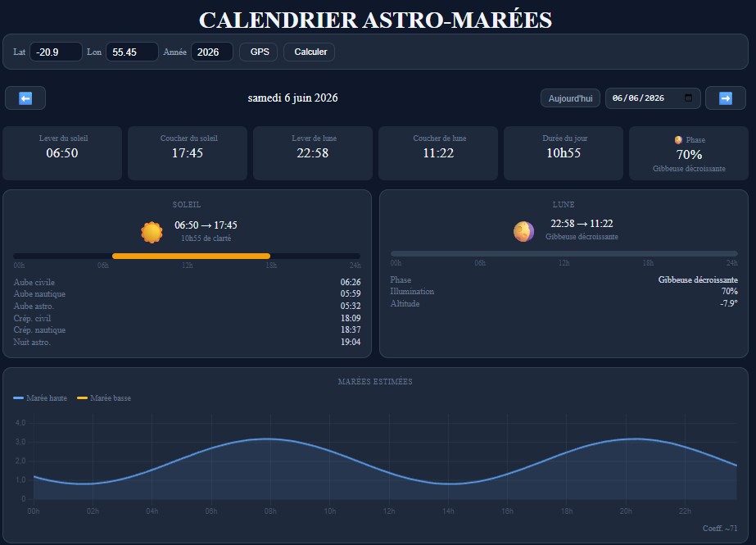Go to next day with right arrow
Screen dimensions: 756x545
[726, 98]
